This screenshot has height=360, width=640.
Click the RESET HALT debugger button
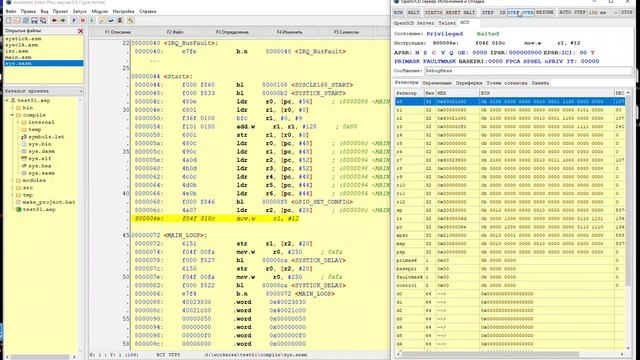tap(460, 13)
